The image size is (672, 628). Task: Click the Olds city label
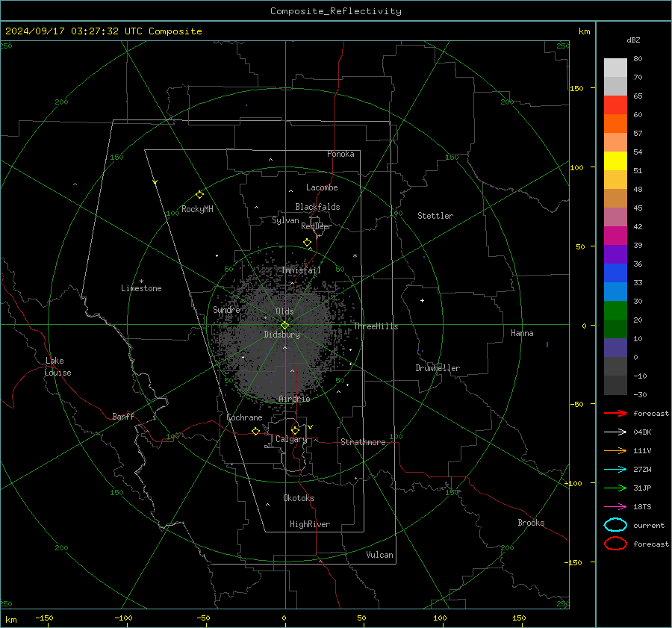(x=284, y=311)
